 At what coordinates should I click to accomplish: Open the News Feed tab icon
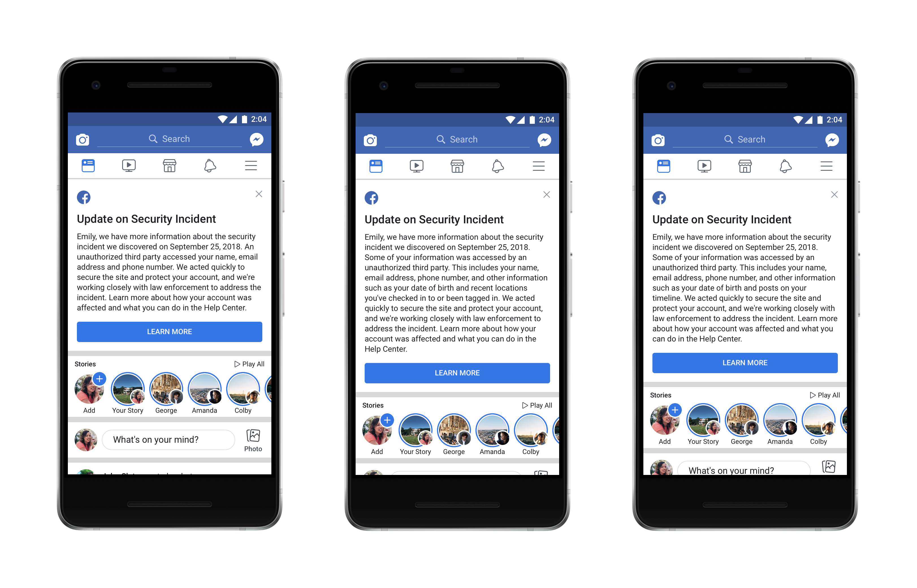[x=88, y=166]
